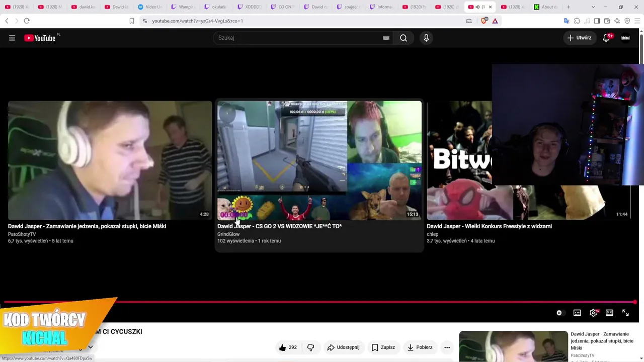Switch to the 'okularki' tab
This screenshot has height=362, width=644.
[x=216, y=7]
